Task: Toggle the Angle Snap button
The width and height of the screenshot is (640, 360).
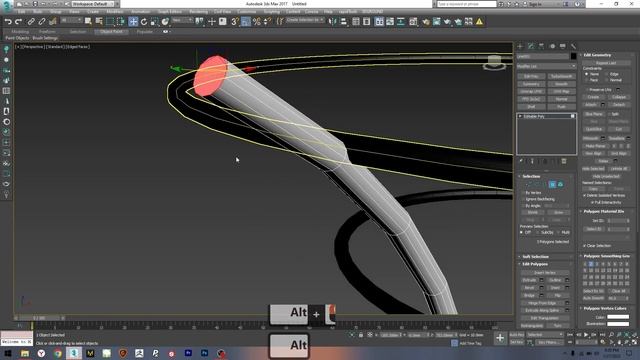Action: click(x=246, y=21)
